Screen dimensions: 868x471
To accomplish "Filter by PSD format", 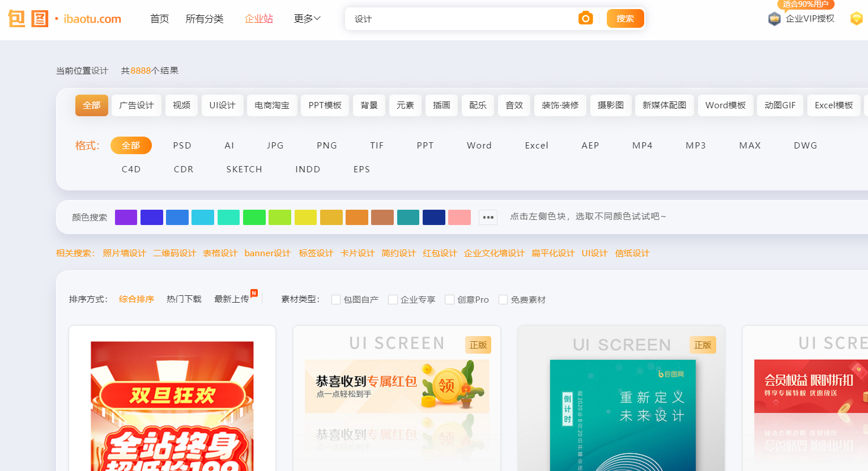I will point(182,146).
